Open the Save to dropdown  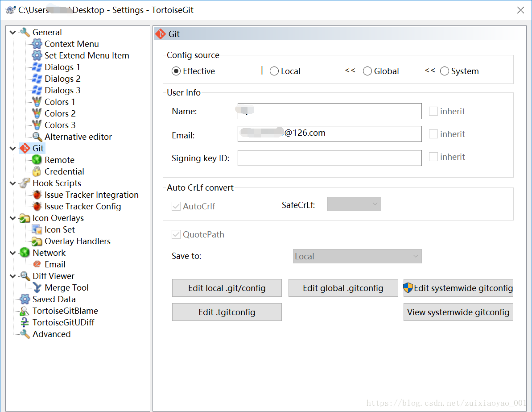(357, 256)
